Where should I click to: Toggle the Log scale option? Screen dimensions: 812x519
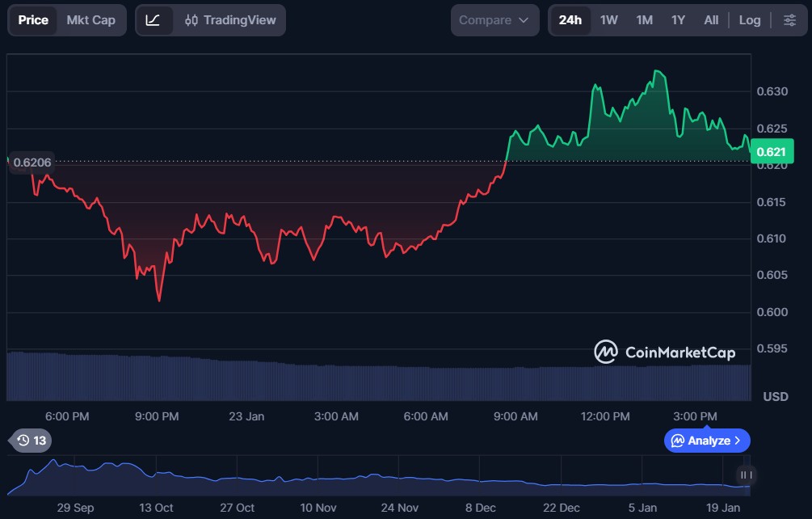tap(750, 20)
